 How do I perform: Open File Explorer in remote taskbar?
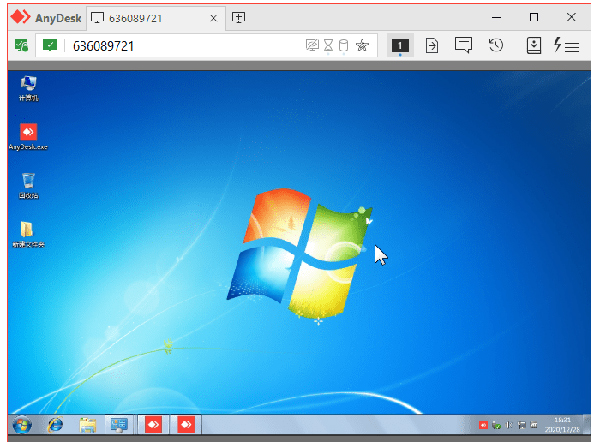[x=88, y=425]
